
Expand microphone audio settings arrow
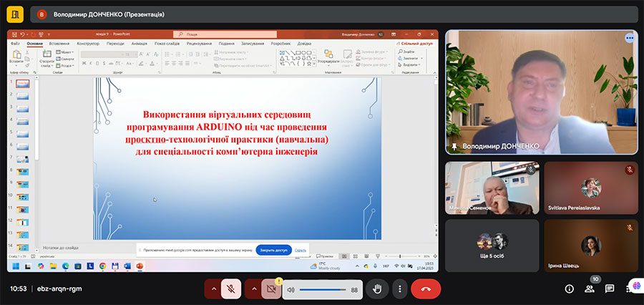(213, 289)
